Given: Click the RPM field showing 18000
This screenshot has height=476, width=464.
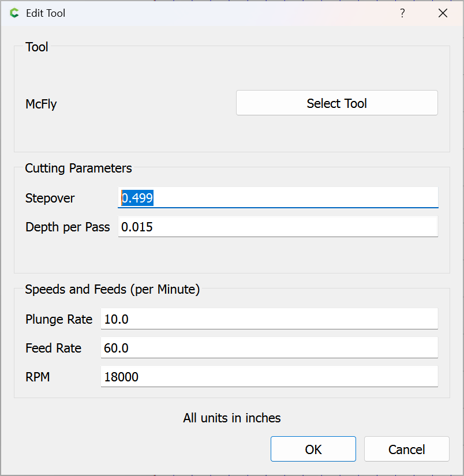Looking at the screenshot, I should [x=268, y=377].
